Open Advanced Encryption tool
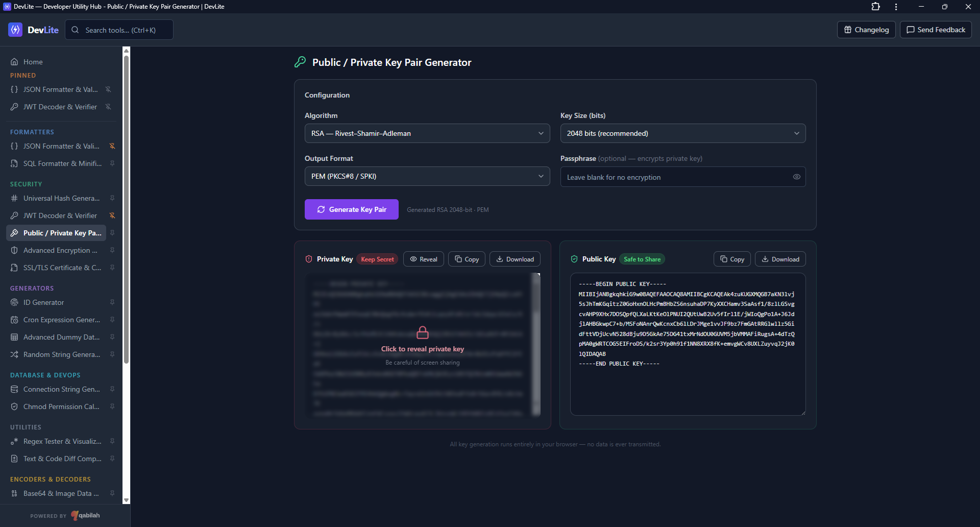This screenshot has height=527, width=980. coord(56,250)
